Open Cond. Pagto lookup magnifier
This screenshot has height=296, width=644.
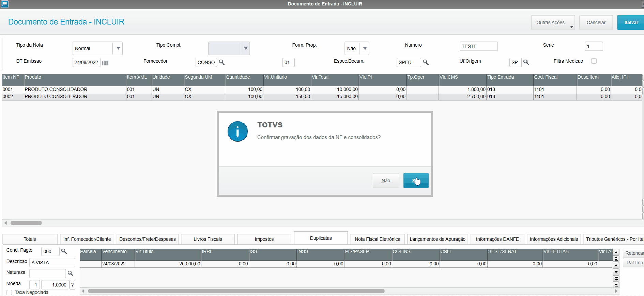64,251
